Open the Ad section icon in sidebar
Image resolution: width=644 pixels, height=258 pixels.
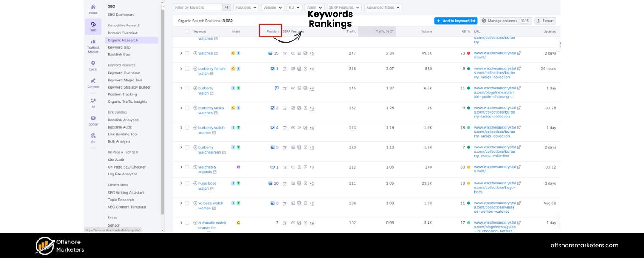tap(93, 135)
